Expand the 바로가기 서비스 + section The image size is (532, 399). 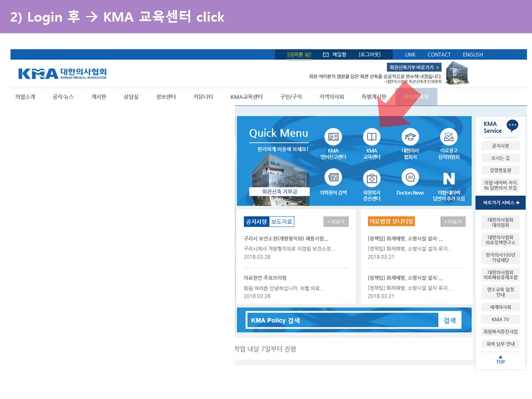500,203
